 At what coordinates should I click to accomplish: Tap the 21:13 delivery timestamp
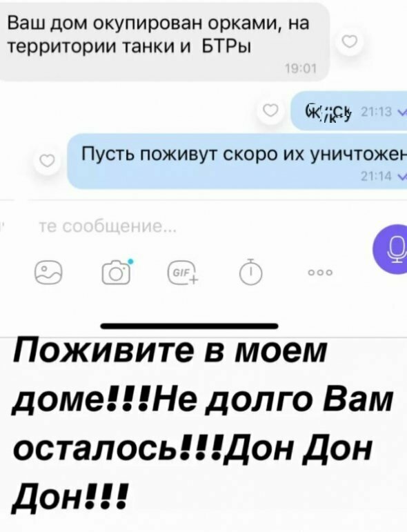click(377, 112)
